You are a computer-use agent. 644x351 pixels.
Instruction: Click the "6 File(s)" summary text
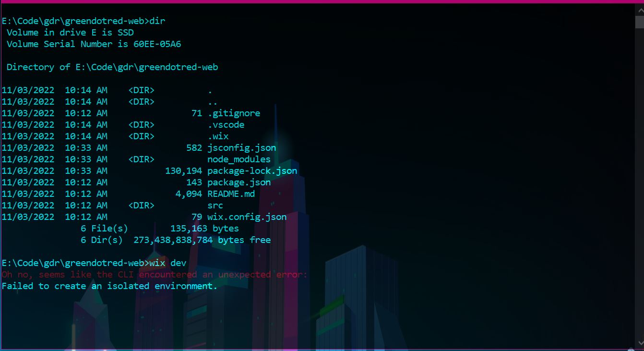[105, 229]
